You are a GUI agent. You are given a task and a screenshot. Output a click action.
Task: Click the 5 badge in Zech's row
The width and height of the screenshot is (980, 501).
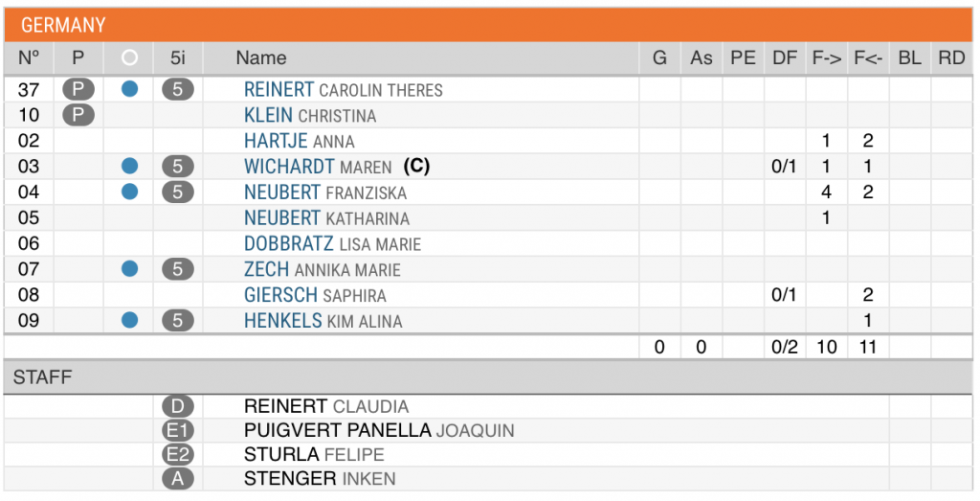pos(177,269)
